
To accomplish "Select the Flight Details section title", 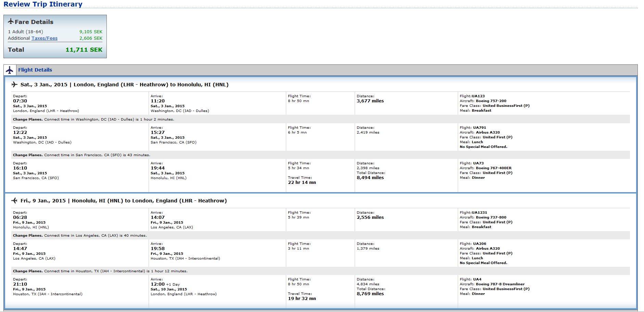I will point(35,70).
